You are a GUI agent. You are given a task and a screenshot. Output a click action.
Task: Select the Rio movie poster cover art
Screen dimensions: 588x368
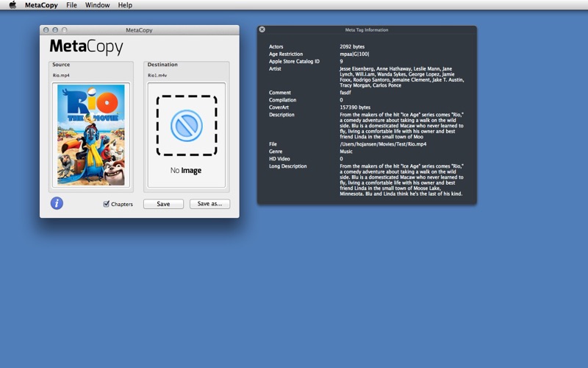pyautogui.click(x=91, y=135)
